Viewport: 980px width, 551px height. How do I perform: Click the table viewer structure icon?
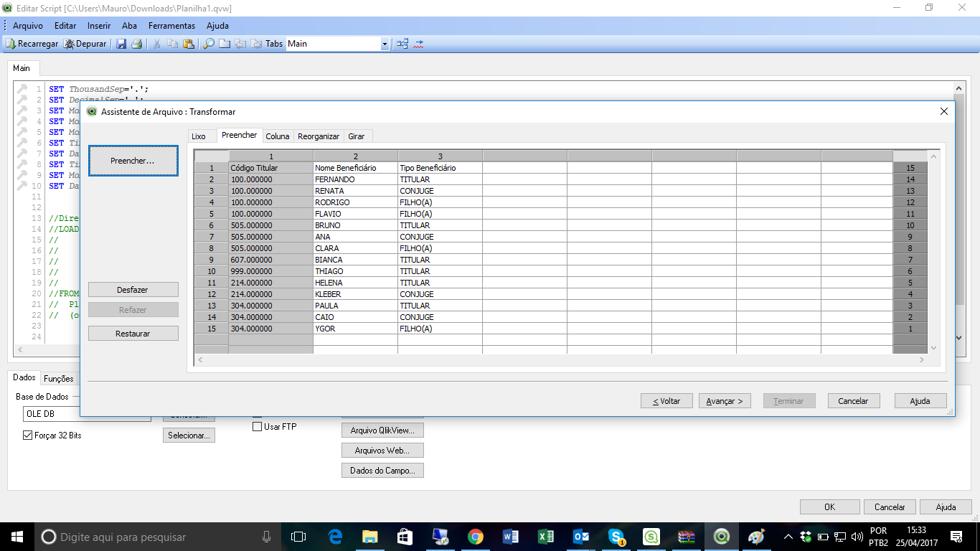pyautogui.click(x=402, y=44)
